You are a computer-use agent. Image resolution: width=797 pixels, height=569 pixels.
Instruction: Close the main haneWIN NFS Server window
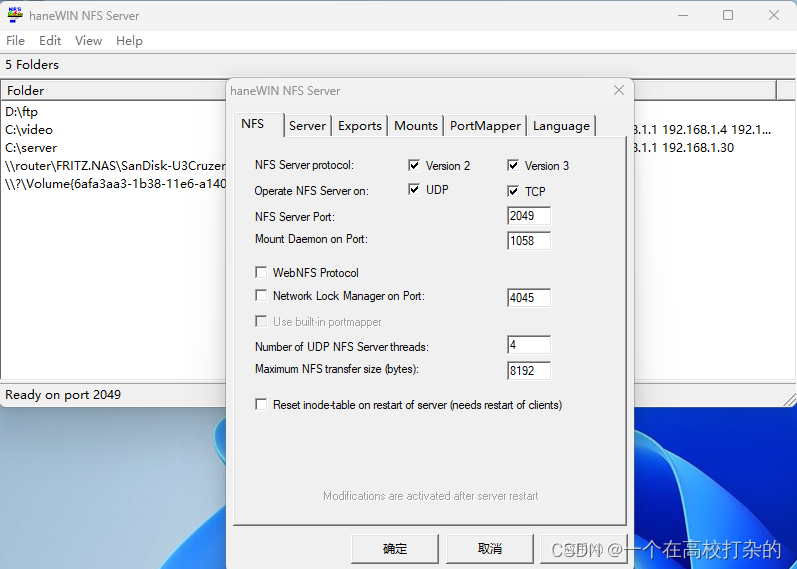[x=774, y=15]
